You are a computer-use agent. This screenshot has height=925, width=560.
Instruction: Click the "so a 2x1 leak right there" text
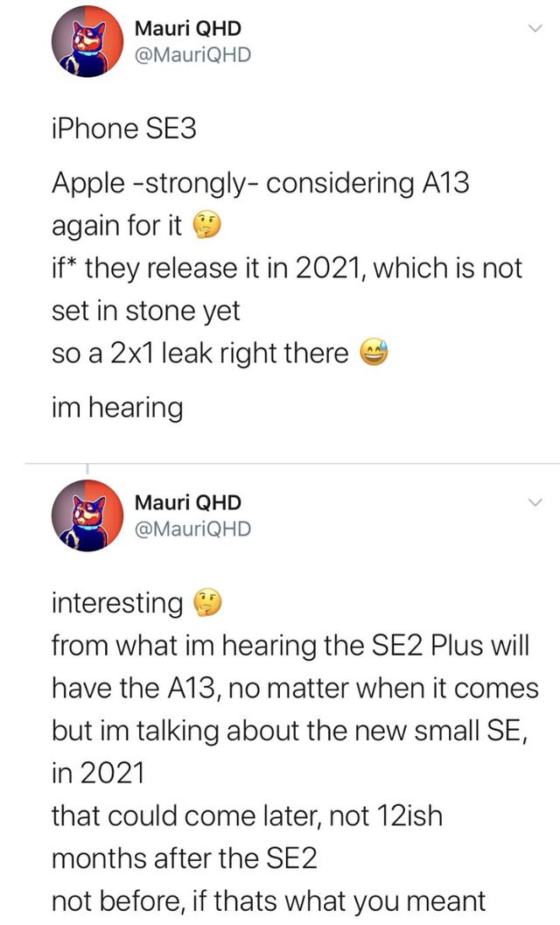tap(200, 354)
